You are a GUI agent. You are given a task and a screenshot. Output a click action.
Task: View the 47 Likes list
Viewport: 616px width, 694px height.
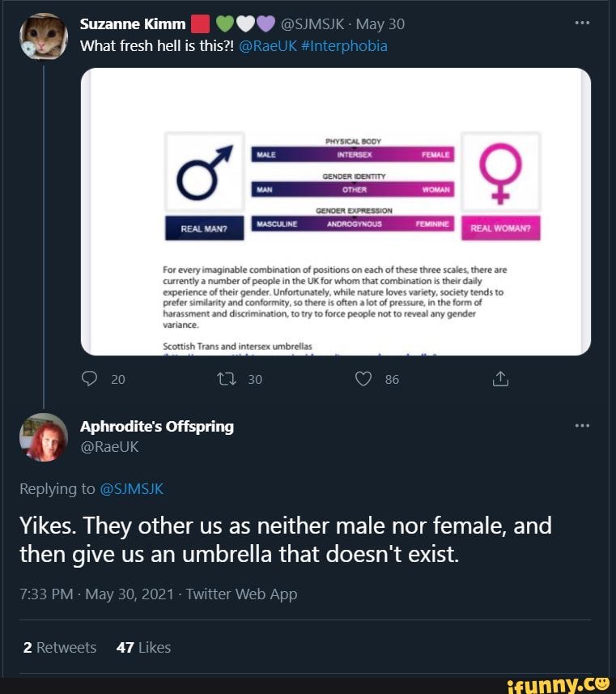[x=143, y=647]
